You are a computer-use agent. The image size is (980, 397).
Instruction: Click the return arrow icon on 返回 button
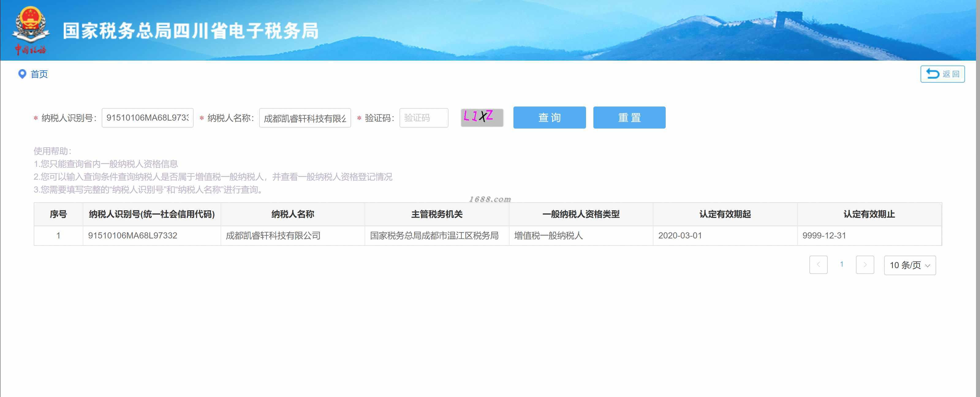(933, 73)
